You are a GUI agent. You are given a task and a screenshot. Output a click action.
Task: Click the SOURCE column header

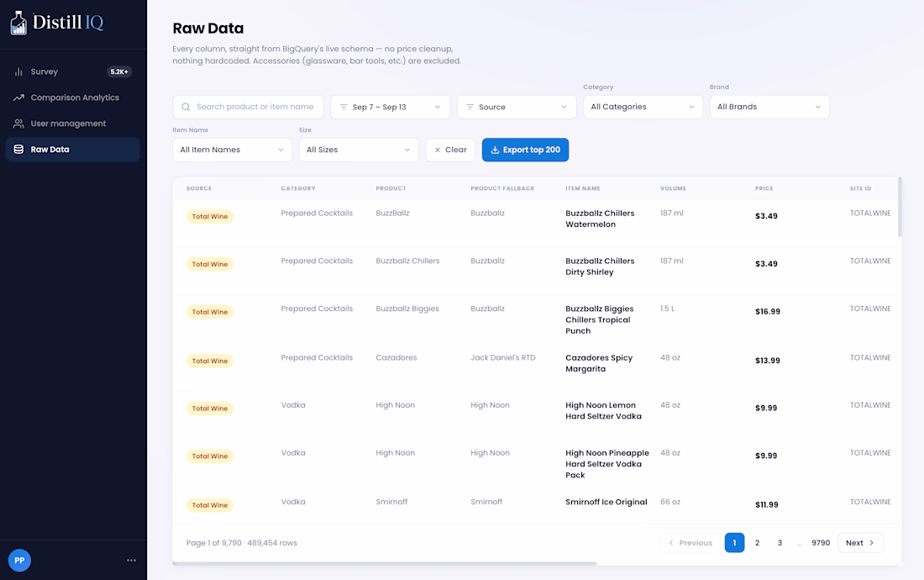(198, 188)
